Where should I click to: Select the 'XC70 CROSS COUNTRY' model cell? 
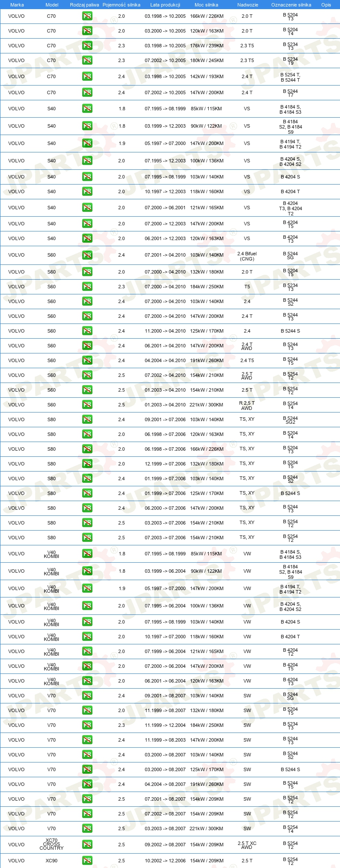pos(51,844)
